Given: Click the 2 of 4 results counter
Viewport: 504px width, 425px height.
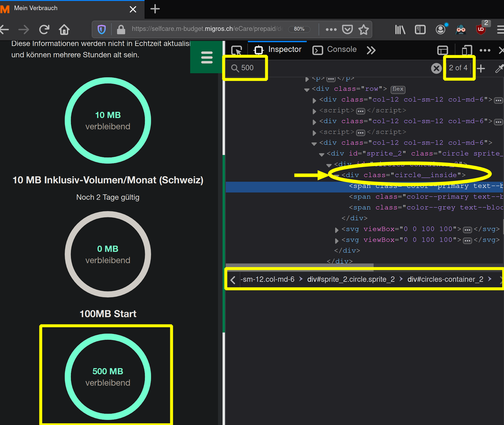Looking at the screenshot, I should click(458, 68).
